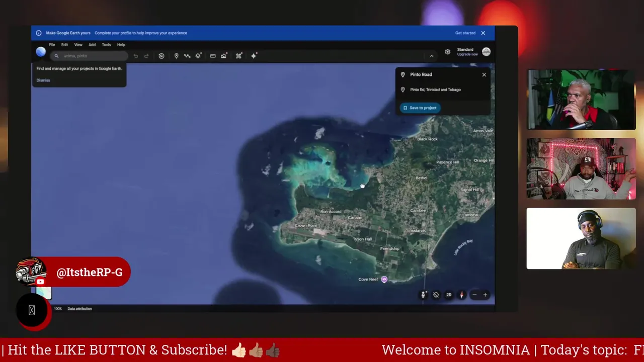Image resolution: width=644 pixels, height=362 pixels.
Task: Dismiss the projects tooltip
Action: [43, 80]
